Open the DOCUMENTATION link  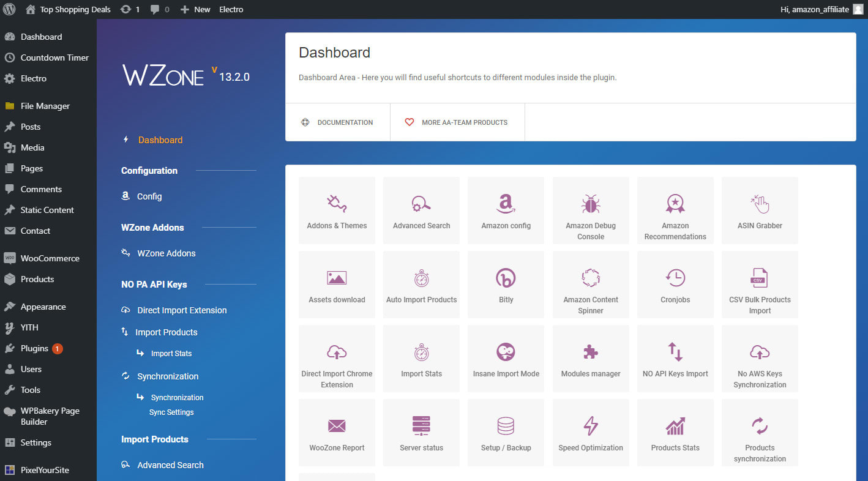(x=337, y=122)
